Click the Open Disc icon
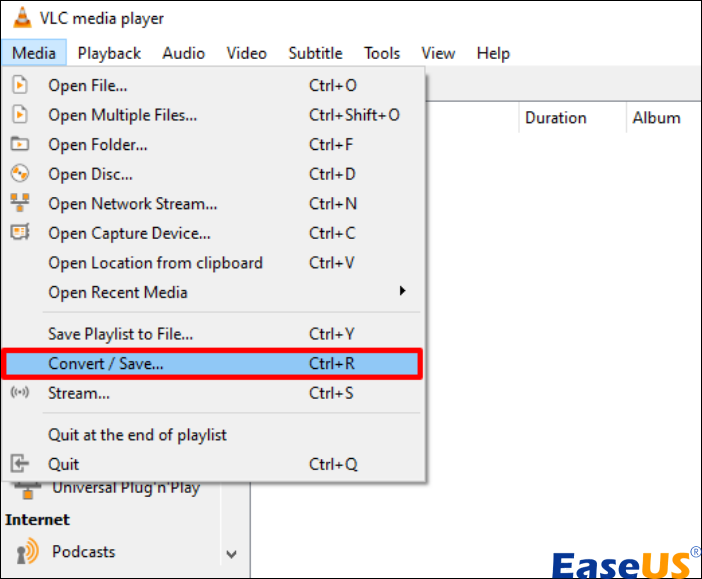The height and width of the screenshot is (579, 702). (x=20, y=174)
